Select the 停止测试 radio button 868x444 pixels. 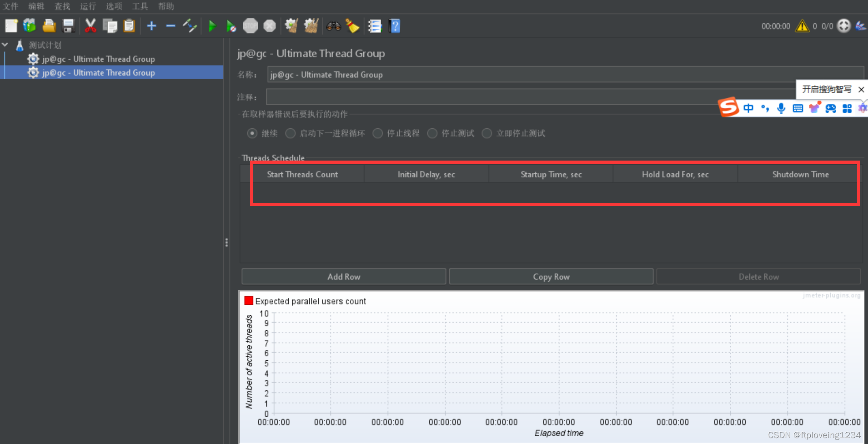tap(432, 133)
